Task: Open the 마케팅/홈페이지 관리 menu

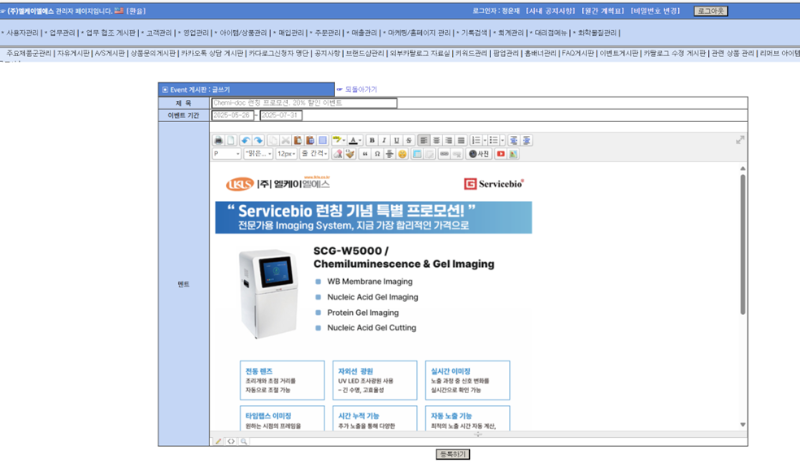Action: [x=419, y=33]
